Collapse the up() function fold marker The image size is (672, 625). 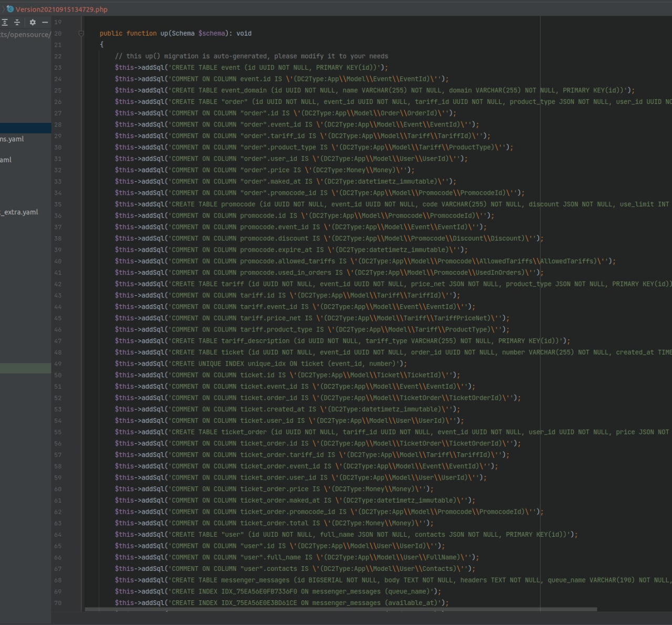81,33
